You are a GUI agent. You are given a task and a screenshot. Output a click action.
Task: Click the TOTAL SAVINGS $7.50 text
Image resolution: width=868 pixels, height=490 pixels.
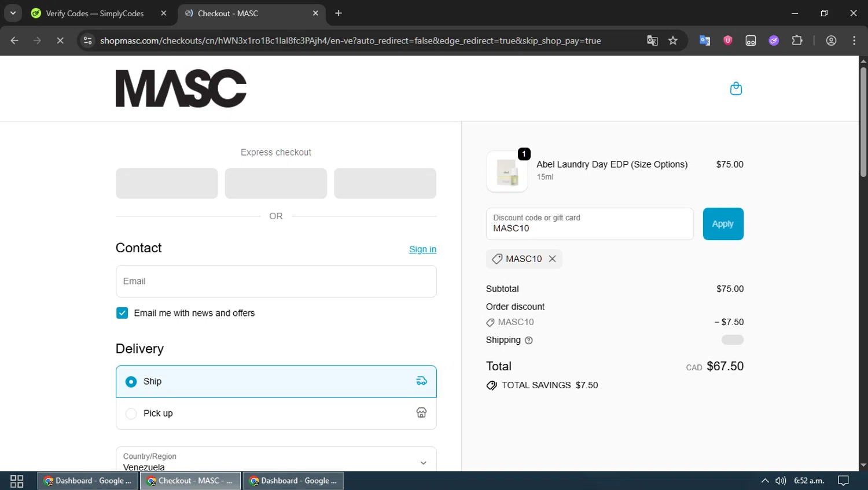pyautogui.click(x=550, y=385)
